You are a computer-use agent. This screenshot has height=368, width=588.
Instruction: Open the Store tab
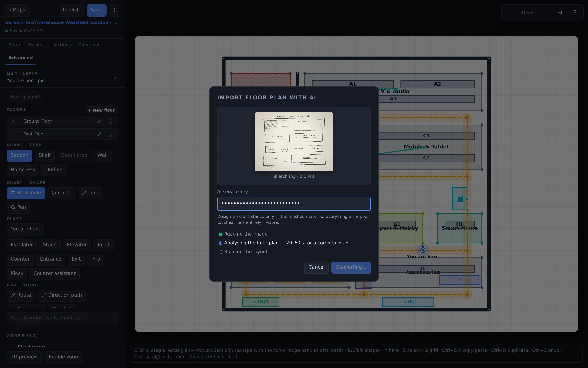point(14,45)
